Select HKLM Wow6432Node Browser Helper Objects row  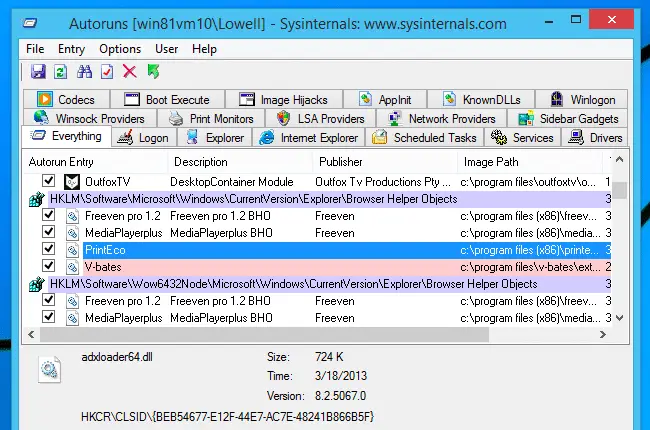[x=330, y=284]
